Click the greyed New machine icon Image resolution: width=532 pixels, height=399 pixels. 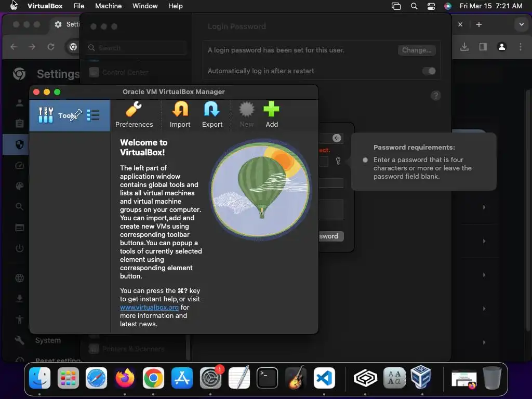[x=247, y=115]
